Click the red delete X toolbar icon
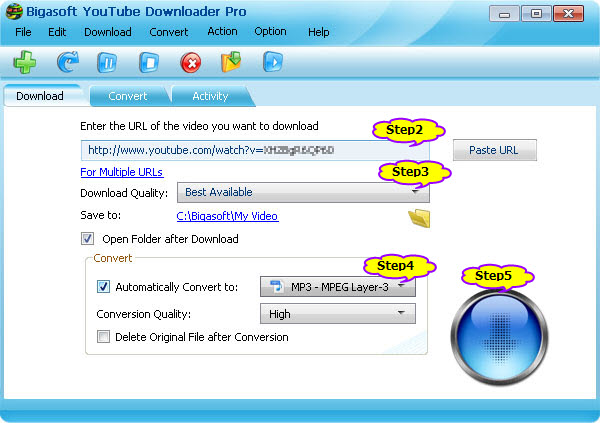This screenshot has width=600, height=423. click(191, 63)
